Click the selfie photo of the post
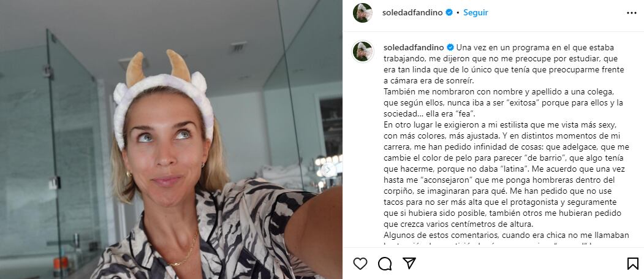This screenshot has width=644, height=279. tap(171, 139)
